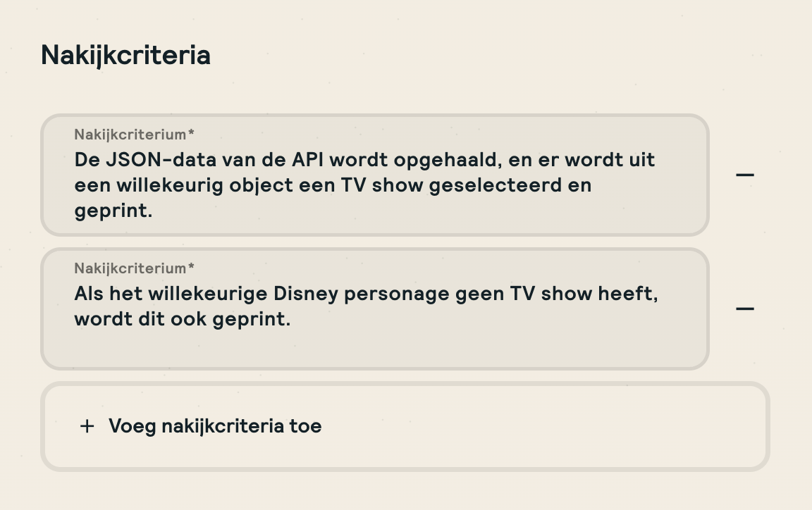Remove the JSON-data criterion using its minus icon

(744, 175)
